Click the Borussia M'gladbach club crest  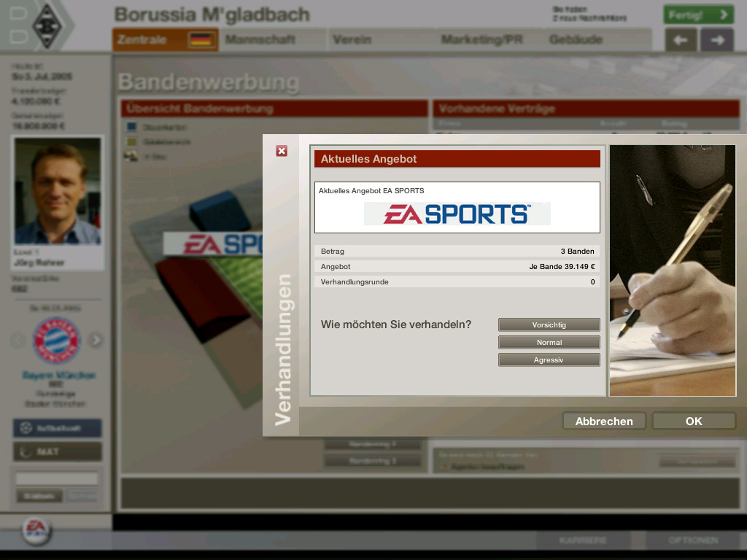[x=48, y=26]
